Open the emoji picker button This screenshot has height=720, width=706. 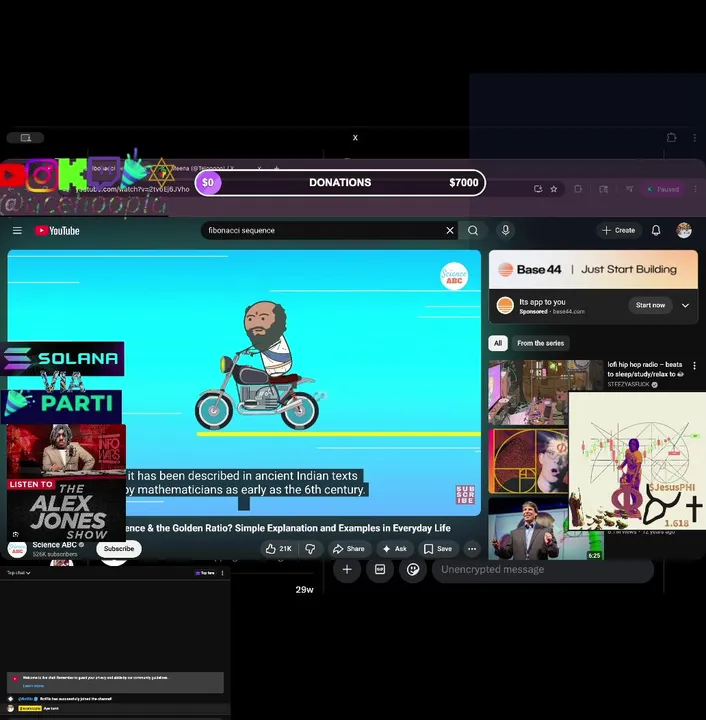point(413,569)
